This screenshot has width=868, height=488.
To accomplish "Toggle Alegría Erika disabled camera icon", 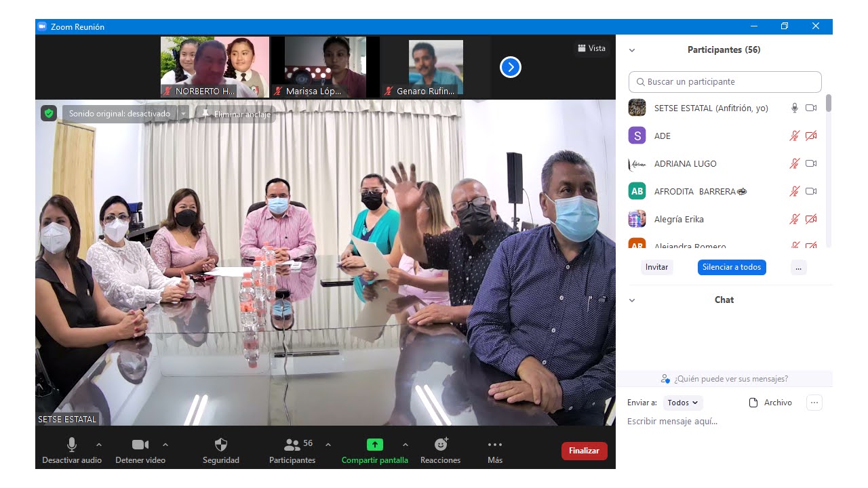I will coord(811,219).
